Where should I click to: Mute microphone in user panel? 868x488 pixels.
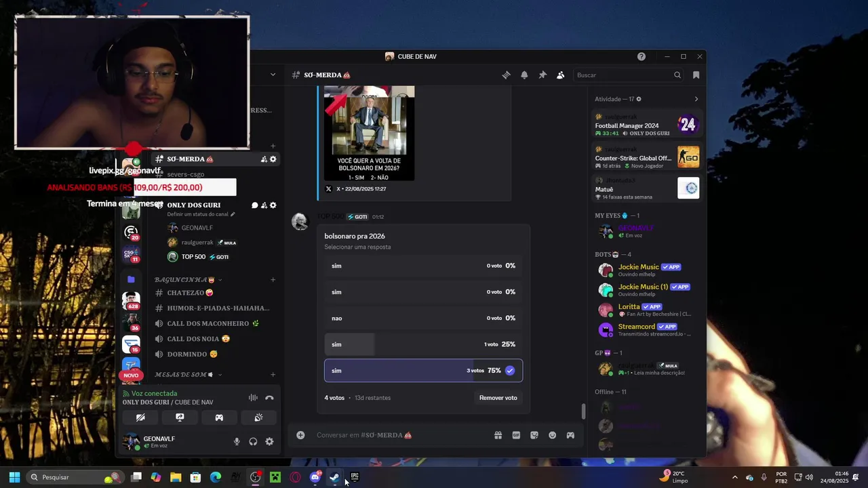click(x=237, y=442)
